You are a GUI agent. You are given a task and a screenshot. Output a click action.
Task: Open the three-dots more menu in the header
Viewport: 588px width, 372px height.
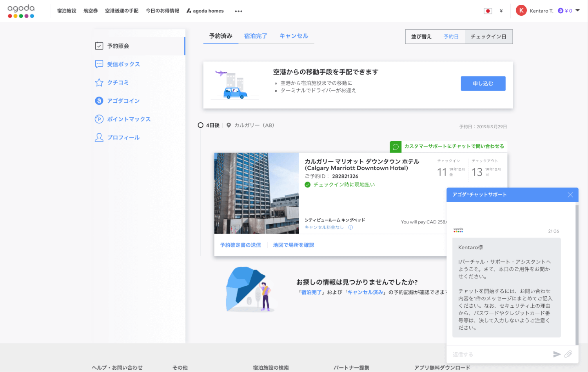tap(238, 11)
